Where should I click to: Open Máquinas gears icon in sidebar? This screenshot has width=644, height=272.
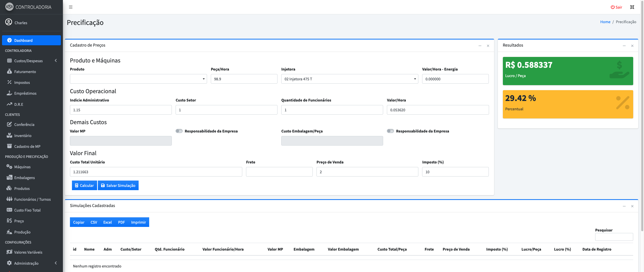point(9,167)
